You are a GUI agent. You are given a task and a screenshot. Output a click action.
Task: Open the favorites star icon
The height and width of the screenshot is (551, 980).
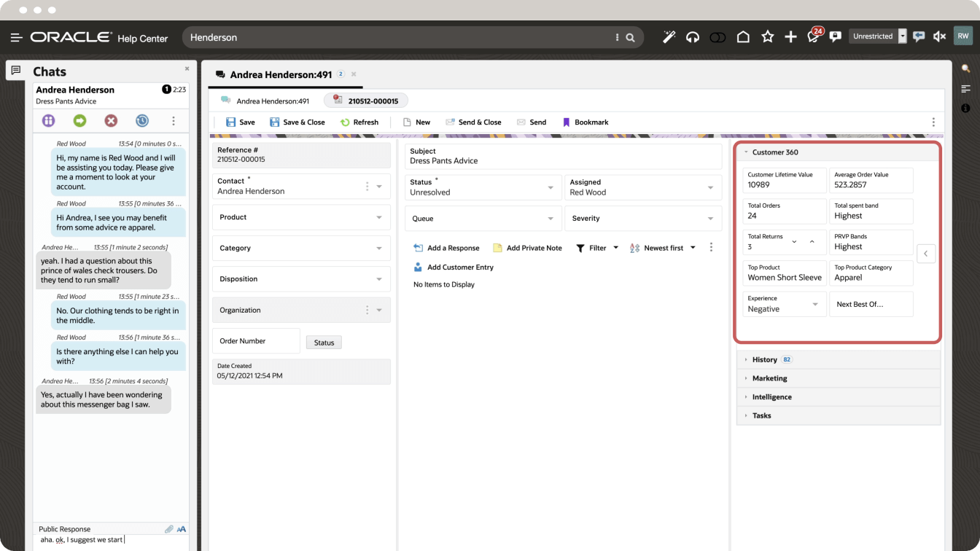[x=767, y=36]
